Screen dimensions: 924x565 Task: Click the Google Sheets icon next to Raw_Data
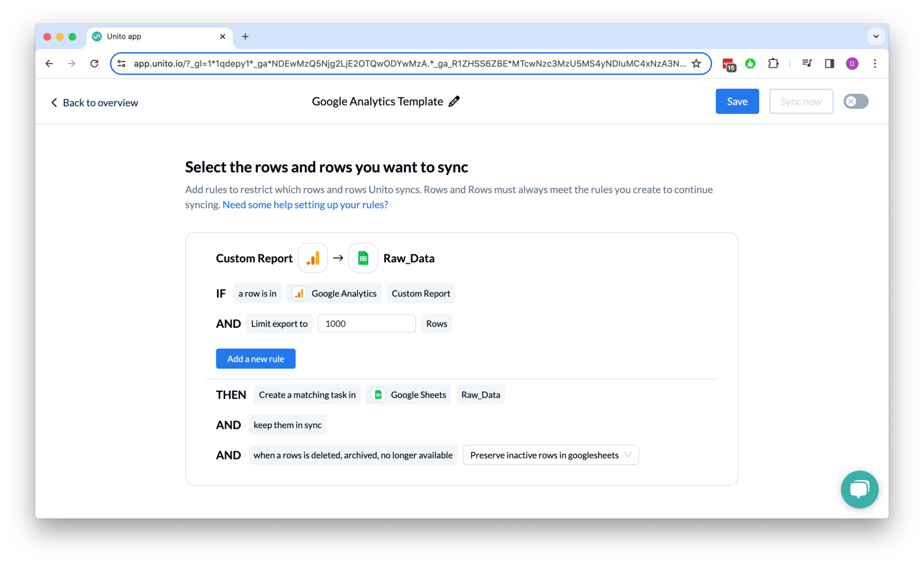[363, 258]
